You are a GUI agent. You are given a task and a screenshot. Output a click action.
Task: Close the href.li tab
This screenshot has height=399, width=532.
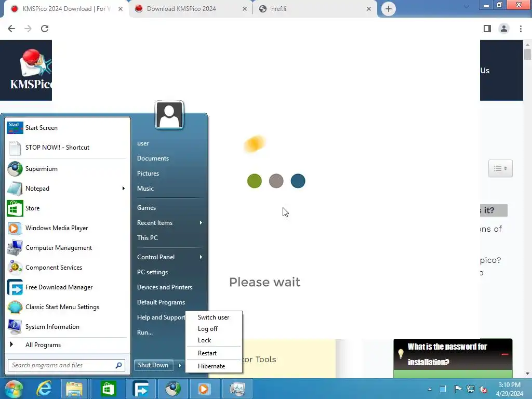[x=369, y=9]
